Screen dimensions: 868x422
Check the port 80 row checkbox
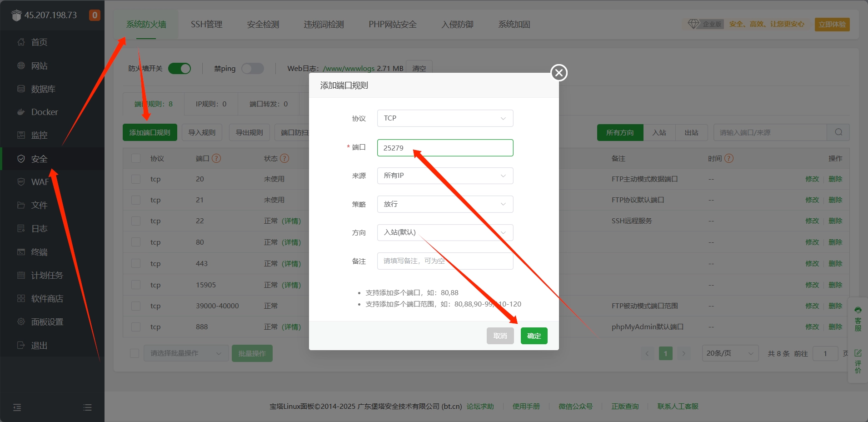pos(136,242)
